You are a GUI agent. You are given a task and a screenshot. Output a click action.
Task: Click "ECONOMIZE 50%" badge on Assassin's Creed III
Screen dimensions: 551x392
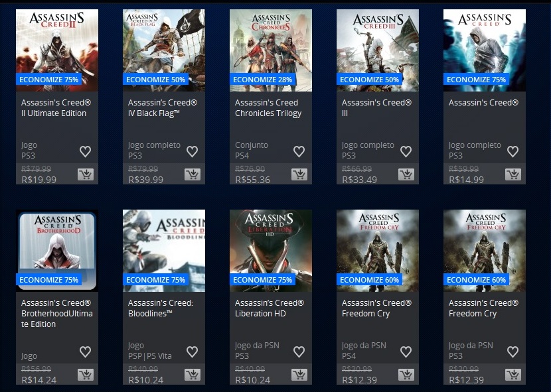(x=369, y=80)
